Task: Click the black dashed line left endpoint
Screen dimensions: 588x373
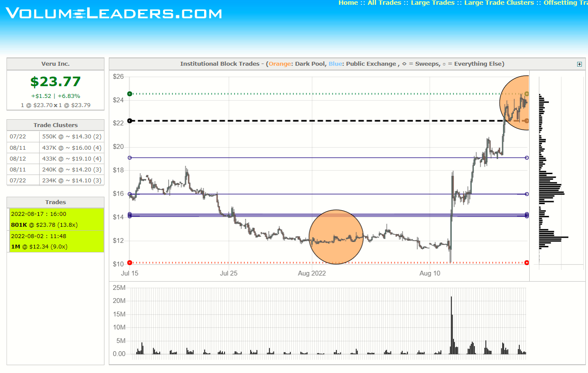Action: pyautogui.click(x=129, y=121)
